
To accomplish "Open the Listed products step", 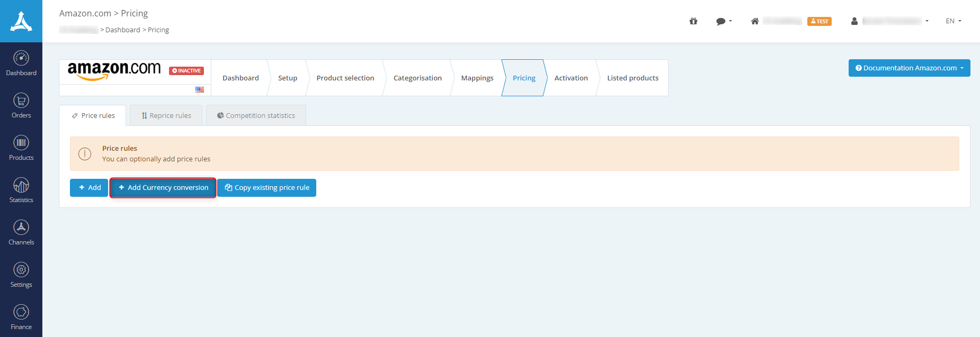I will pyautogui.click(x=633, y=78).
